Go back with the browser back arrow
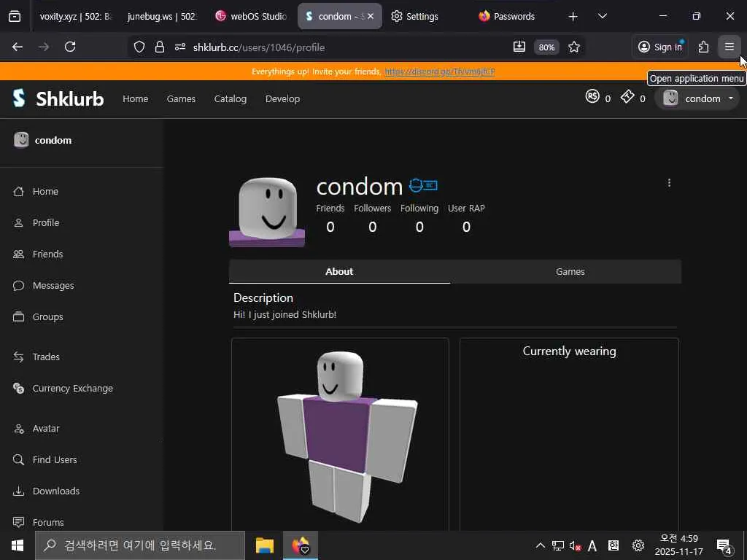The height and width of the screenshot is (560, 747). coord(18,47)
